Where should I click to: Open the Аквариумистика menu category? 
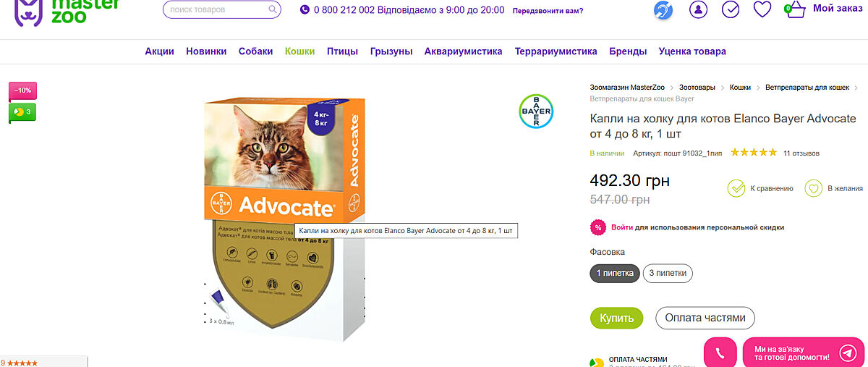tap(463, 51)
